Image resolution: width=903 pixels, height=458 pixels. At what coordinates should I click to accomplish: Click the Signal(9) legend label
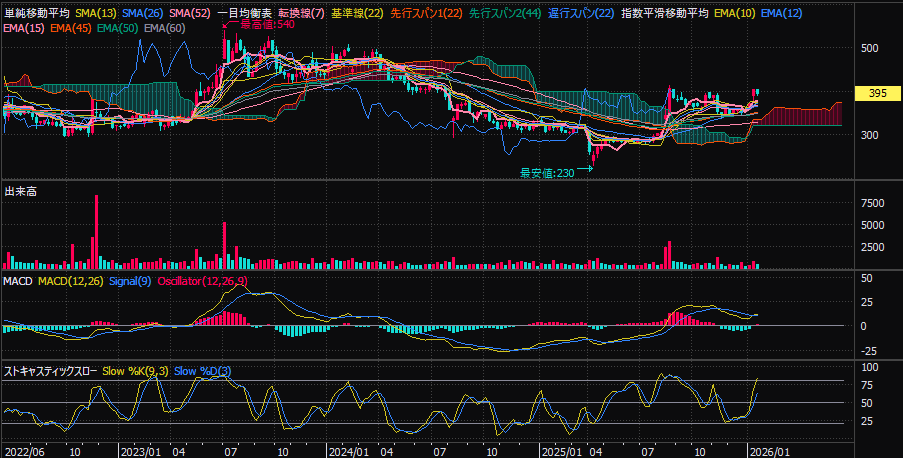[128, 283]
